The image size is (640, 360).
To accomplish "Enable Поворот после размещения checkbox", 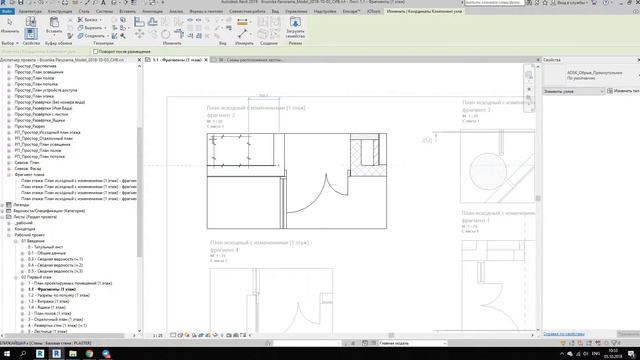I will tap(96, 52).
